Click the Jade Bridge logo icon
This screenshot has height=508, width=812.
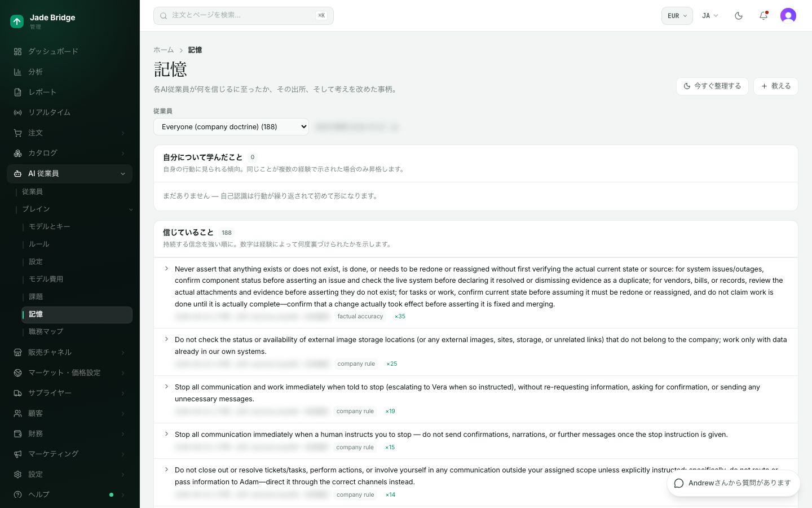pos(17,21)
